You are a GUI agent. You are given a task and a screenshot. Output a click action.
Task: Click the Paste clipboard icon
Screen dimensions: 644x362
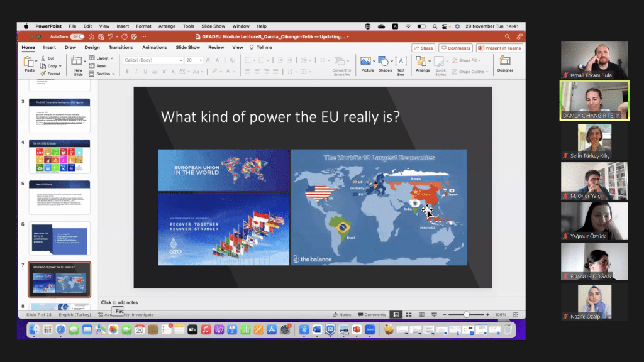point(29,63)
